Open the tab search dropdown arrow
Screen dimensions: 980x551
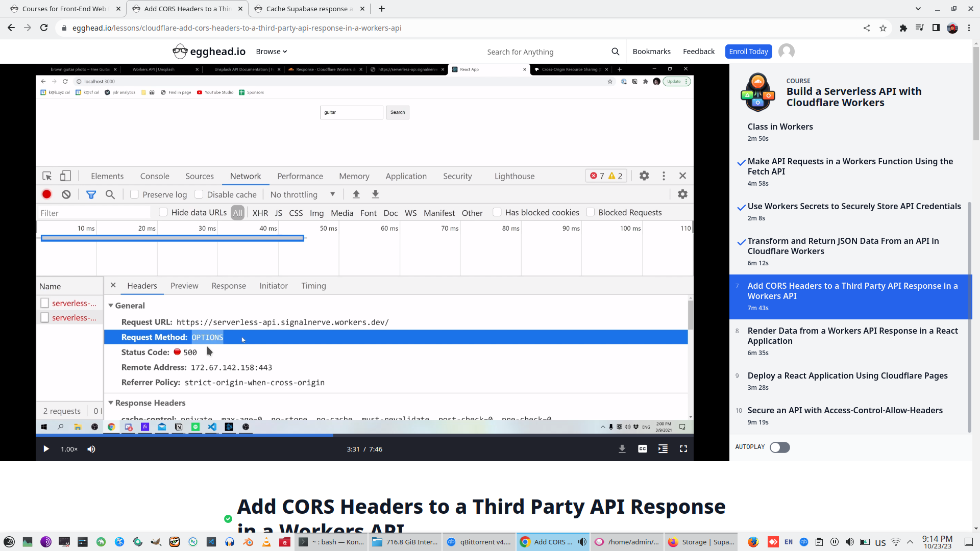(918, 9)
